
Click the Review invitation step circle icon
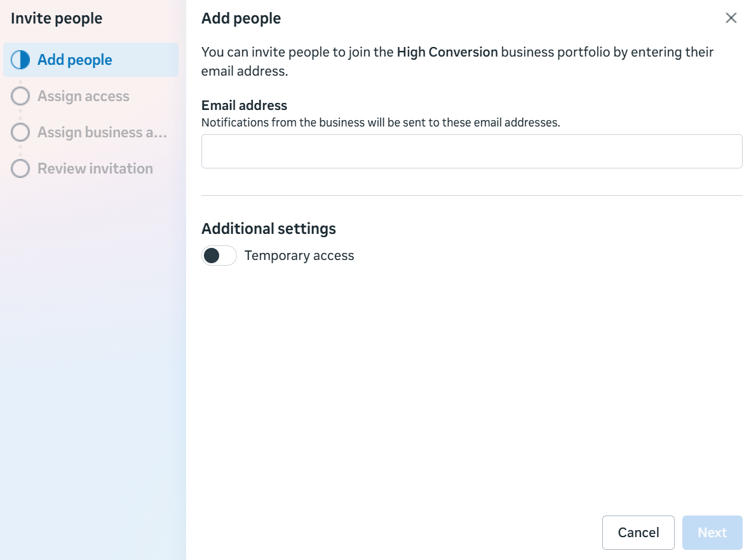click(20, 168)
